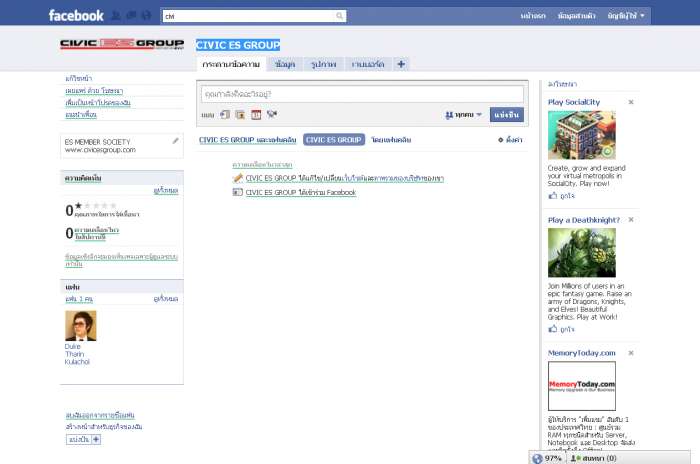Filter wall by CIVIC ES GROUP and fans
Screen dimensions: 700x464
(247, 140)
